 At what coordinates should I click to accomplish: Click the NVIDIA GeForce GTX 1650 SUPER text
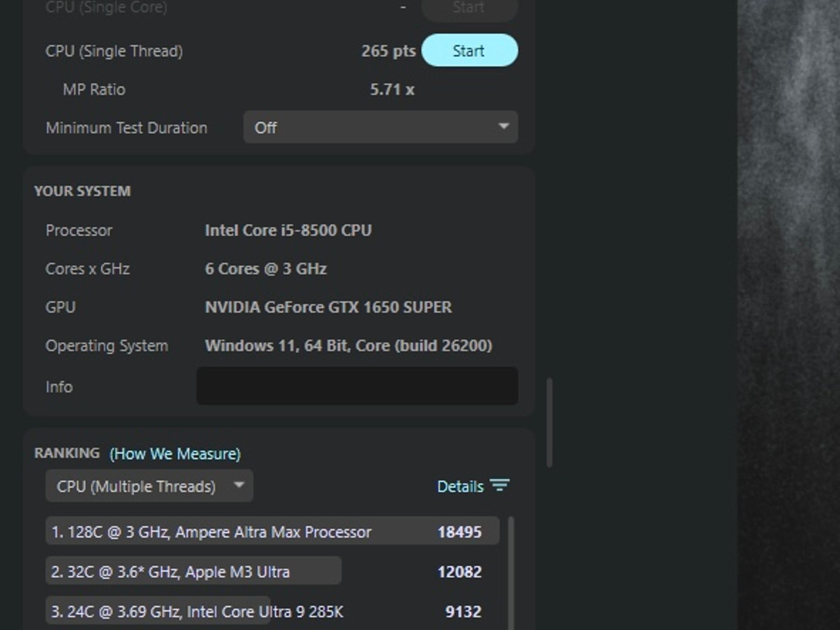pos(329,307)
